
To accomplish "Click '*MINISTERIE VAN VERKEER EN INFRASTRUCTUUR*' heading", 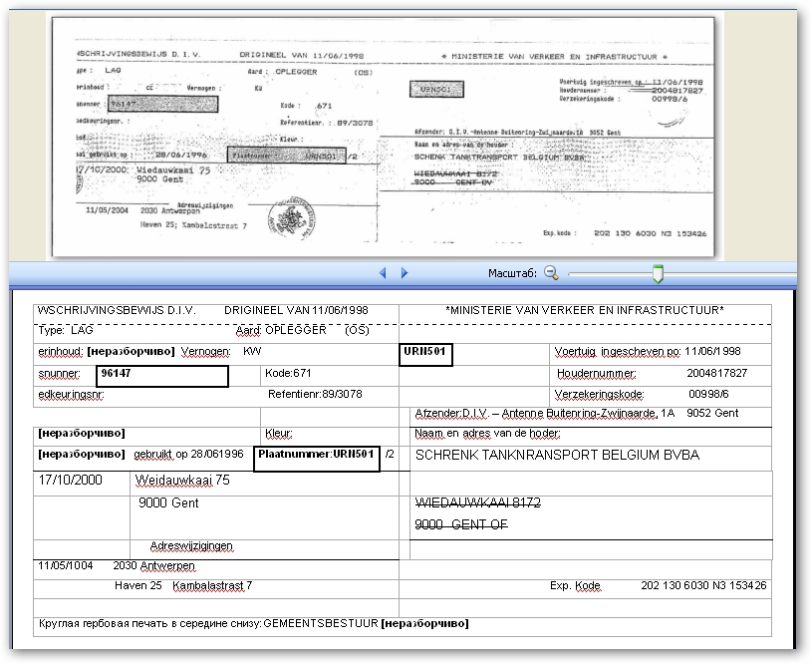I will coord(585,310).
